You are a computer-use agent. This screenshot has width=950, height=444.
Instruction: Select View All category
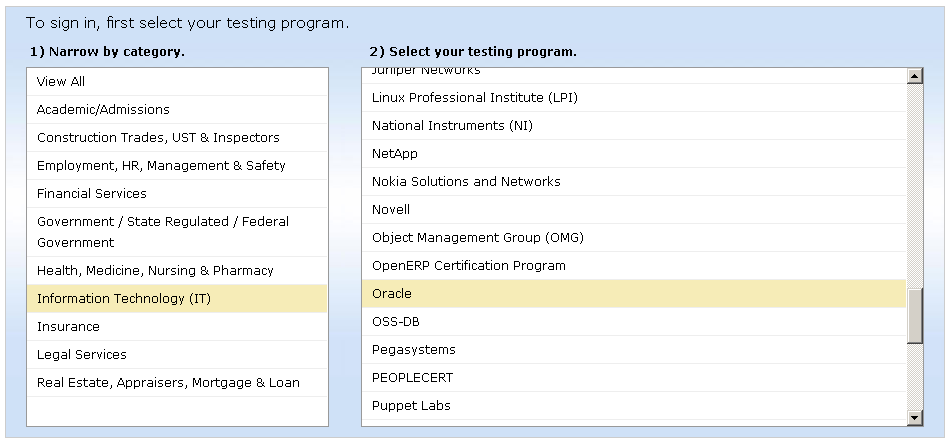point(61,82)
